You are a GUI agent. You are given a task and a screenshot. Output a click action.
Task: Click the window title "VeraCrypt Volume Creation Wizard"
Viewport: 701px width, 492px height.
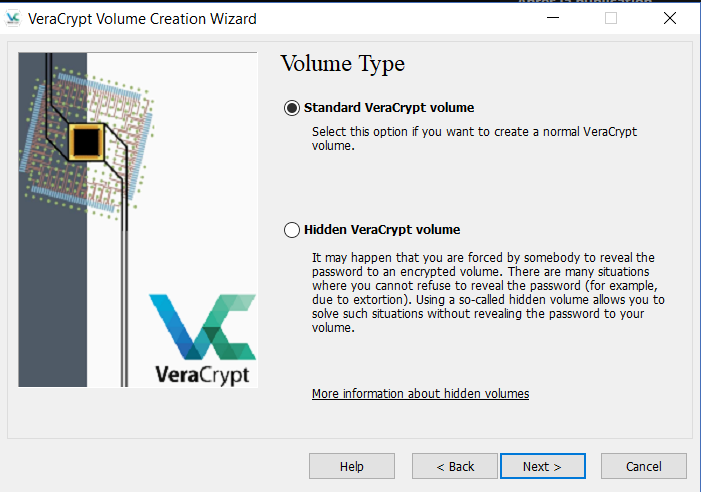(142, 18)
